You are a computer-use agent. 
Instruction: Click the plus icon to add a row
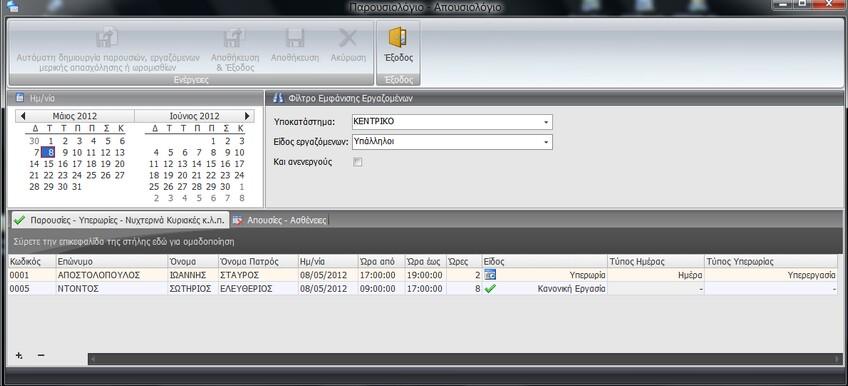[19, 356]
